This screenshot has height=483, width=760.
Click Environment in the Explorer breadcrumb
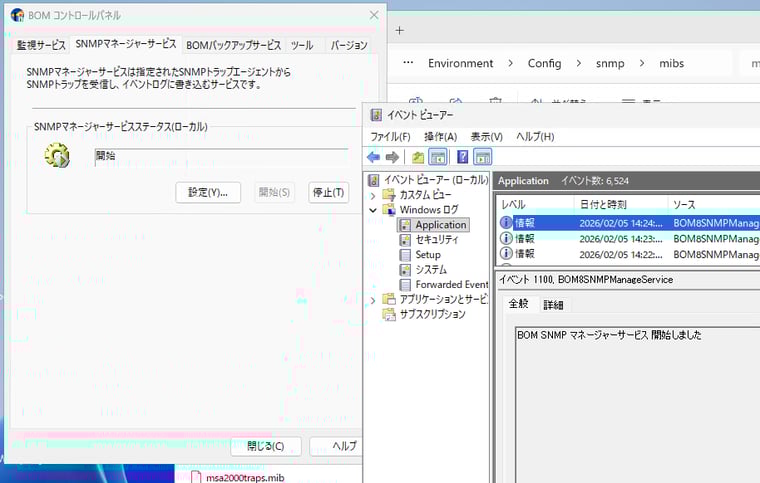[x=460, y=63]
